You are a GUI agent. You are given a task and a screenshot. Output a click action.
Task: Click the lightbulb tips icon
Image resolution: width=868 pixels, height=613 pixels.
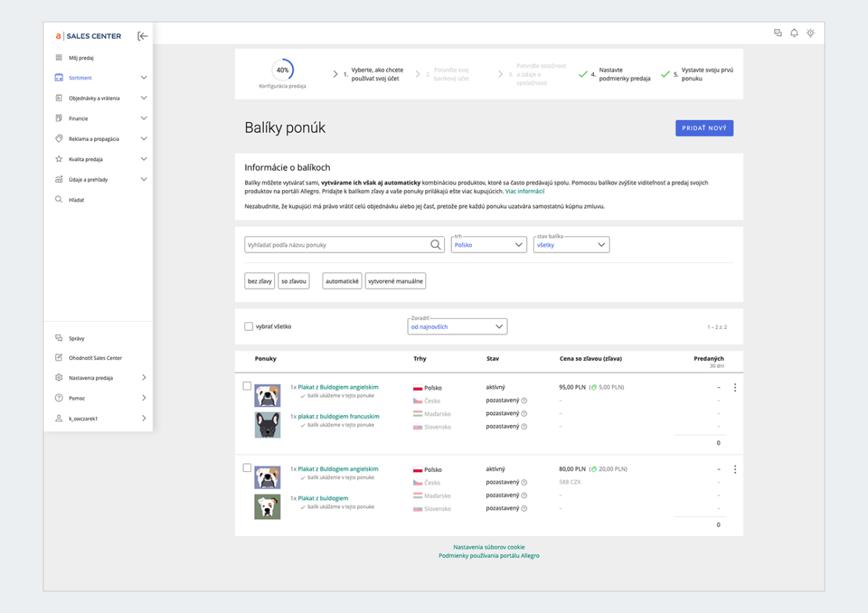[811, 33]
